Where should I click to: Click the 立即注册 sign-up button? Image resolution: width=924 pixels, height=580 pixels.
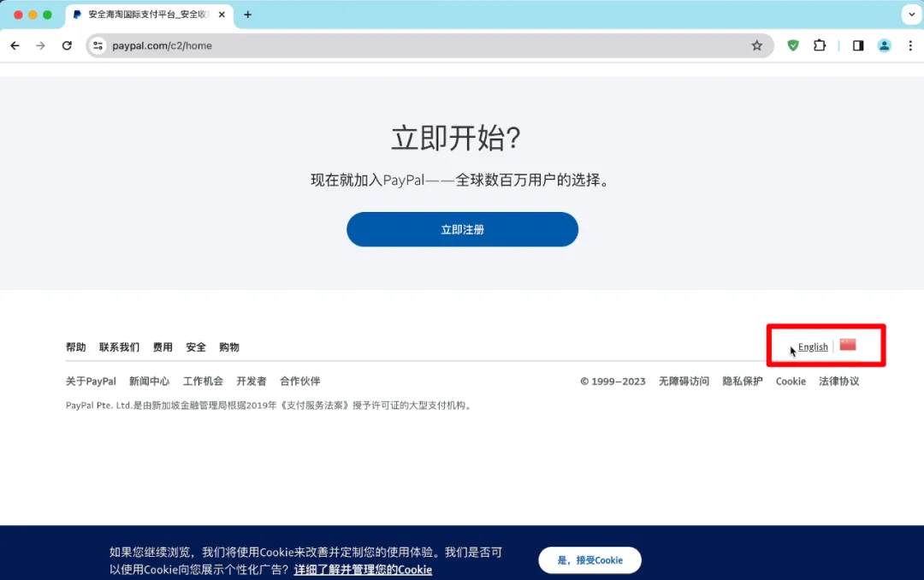(x=463, y=229)
